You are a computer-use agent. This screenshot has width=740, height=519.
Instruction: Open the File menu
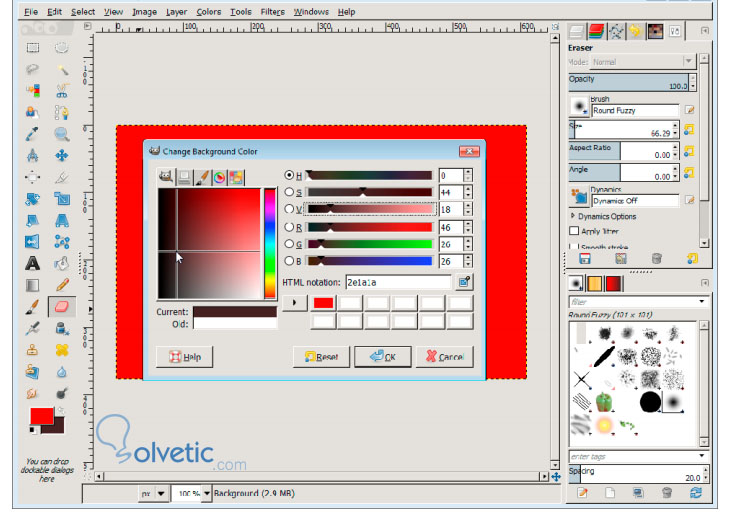(31, 12)
